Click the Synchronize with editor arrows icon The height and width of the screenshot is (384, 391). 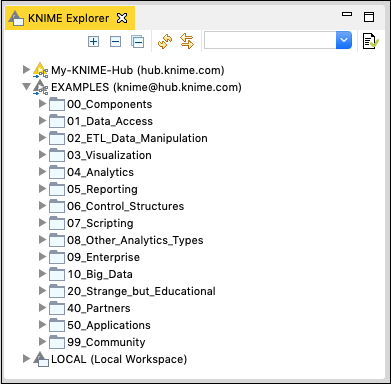click(x=187, y=41)
